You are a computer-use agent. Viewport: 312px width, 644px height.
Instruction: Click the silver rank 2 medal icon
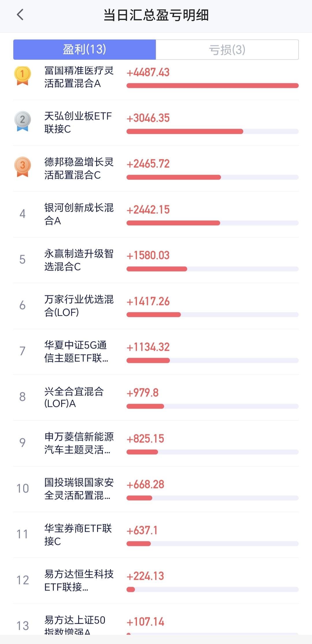(x=23, y=121)
